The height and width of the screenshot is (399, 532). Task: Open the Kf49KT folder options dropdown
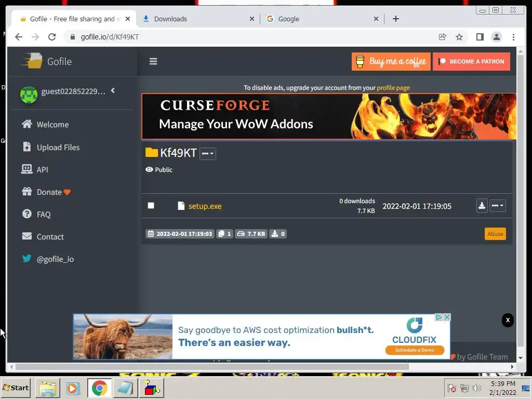tap(208, 153)
